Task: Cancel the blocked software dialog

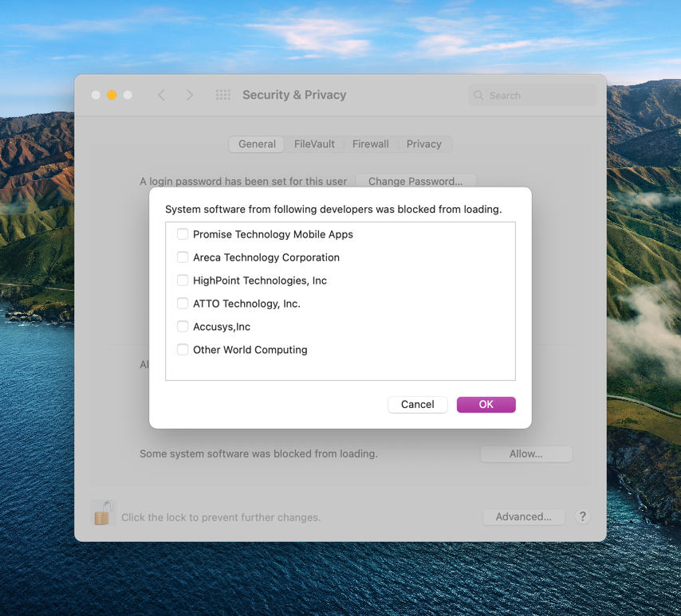Action: click(x=417, y=405)
